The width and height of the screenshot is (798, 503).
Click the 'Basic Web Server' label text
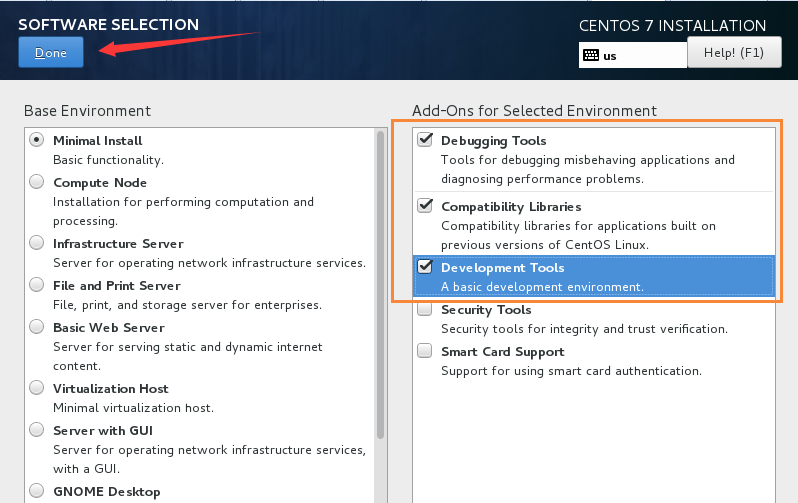coord(109,328)
